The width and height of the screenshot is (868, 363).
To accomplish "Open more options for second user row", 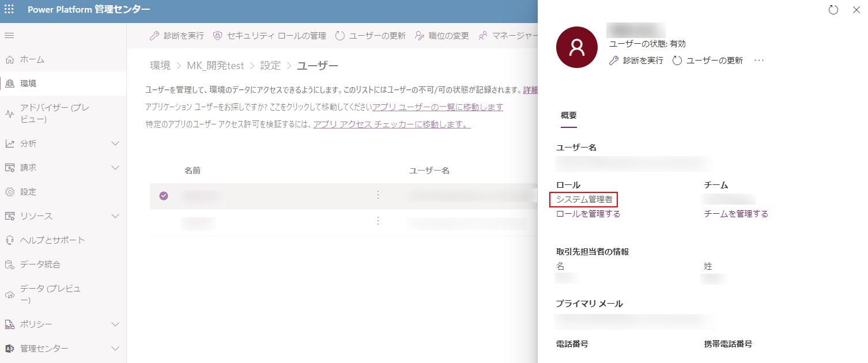I will point(378,221).
